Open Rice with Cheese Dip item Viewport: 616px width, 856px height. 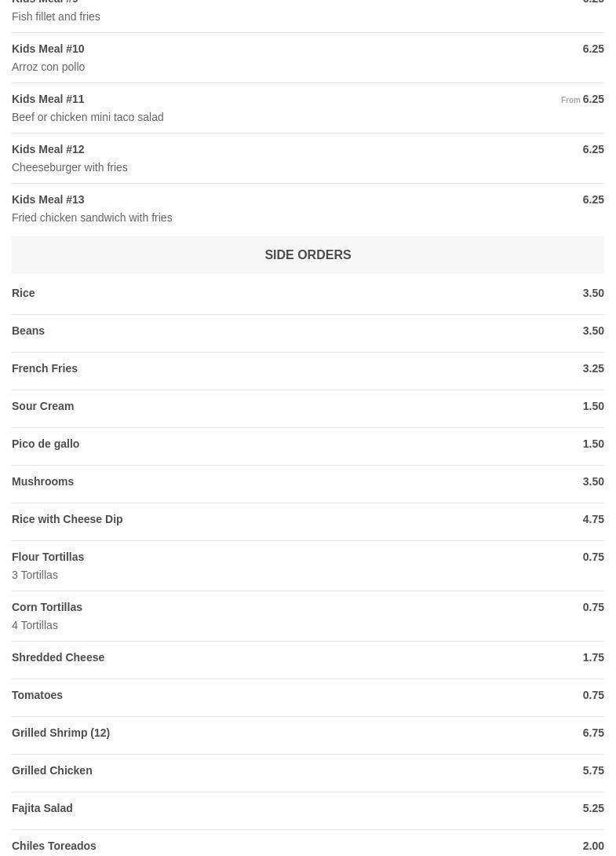[67, 520]
